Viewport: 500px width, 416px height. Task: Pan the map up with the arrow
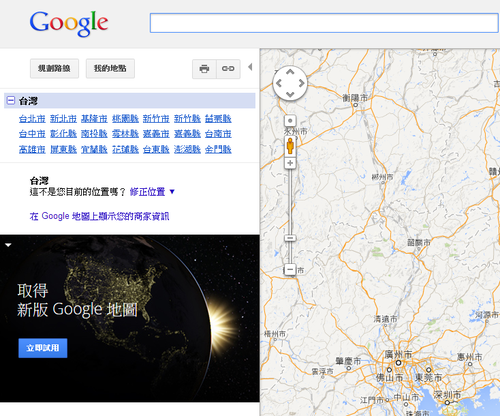[x=290, y=72]
